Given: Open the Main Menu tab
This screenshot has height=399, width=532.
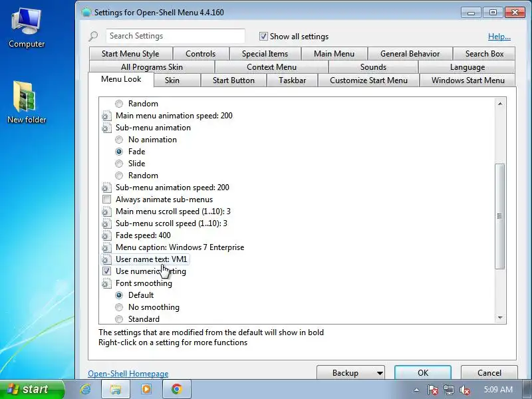Looking at the screenshot, I should click(x=334, y=54).
